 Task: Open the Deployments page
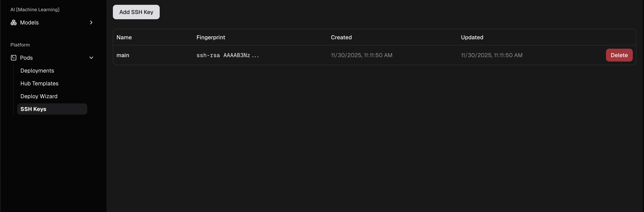pyautogui.click(x=37, y=71)
